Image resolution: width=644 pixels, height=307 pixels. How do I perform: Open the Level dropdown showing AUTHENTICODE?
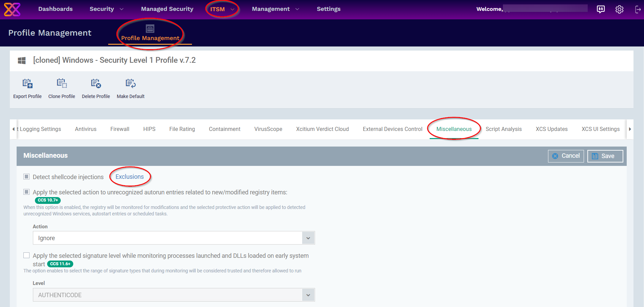click(174, 295)
